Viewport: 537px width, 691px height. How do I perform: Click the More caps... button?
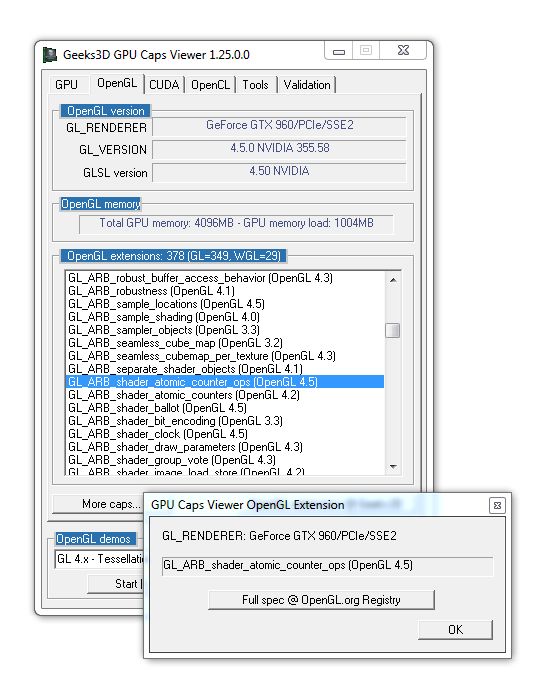(x=99, y=504)
